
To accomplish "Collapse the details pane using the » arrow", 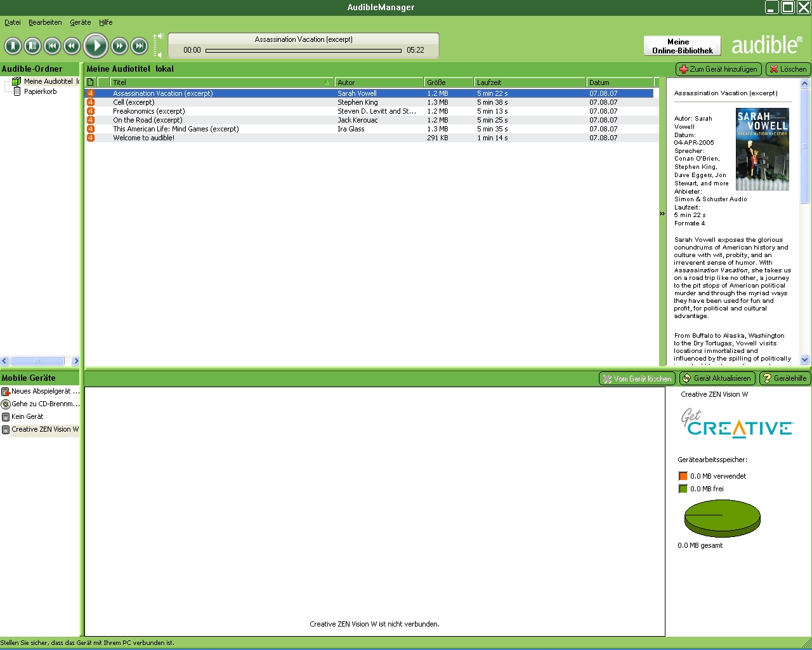I will [x=662, y=214].
